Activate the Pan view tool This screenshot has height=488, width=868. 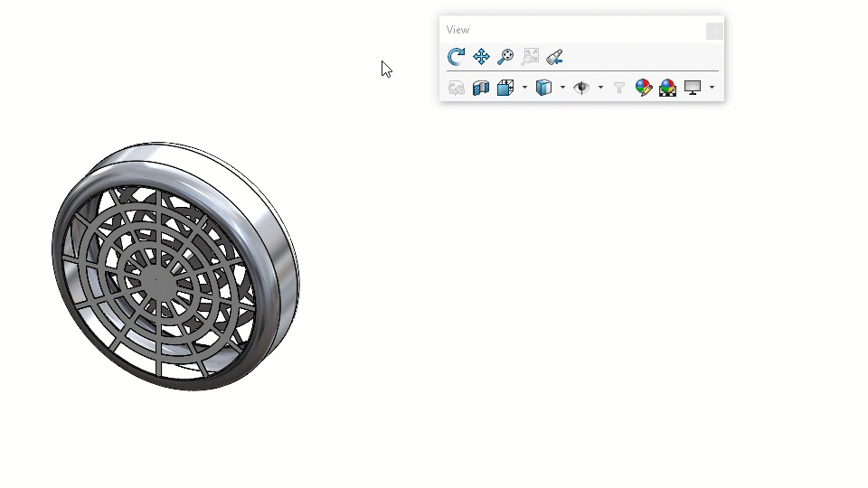481,56
